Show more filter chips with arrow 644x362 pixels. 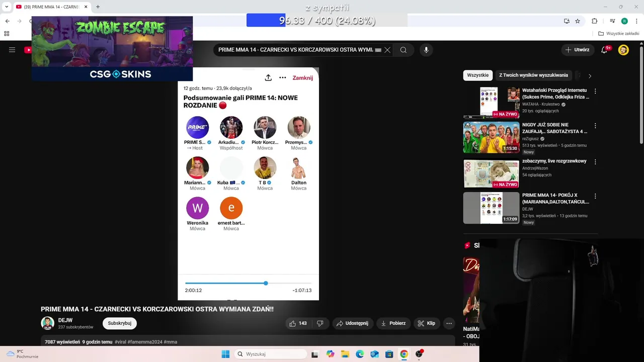point(590,76)
